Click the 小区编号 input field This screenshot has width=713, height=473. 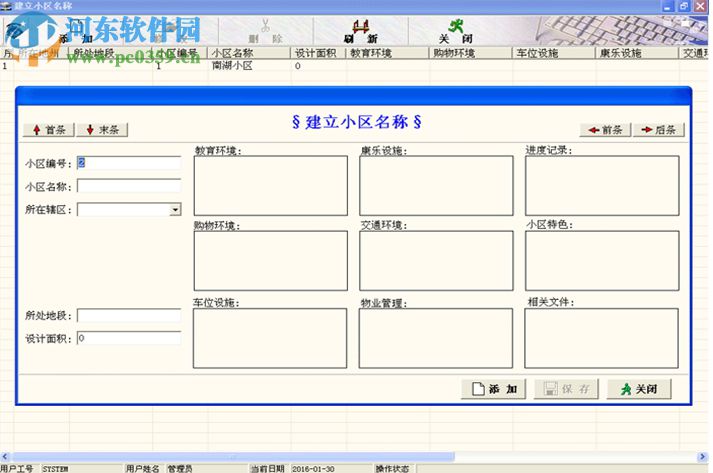129,163
